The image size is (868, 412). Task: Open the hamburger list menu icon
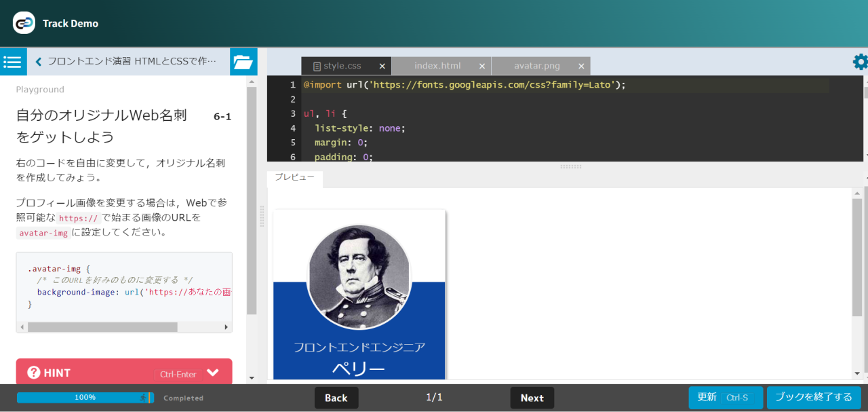(x=13, y=62)
